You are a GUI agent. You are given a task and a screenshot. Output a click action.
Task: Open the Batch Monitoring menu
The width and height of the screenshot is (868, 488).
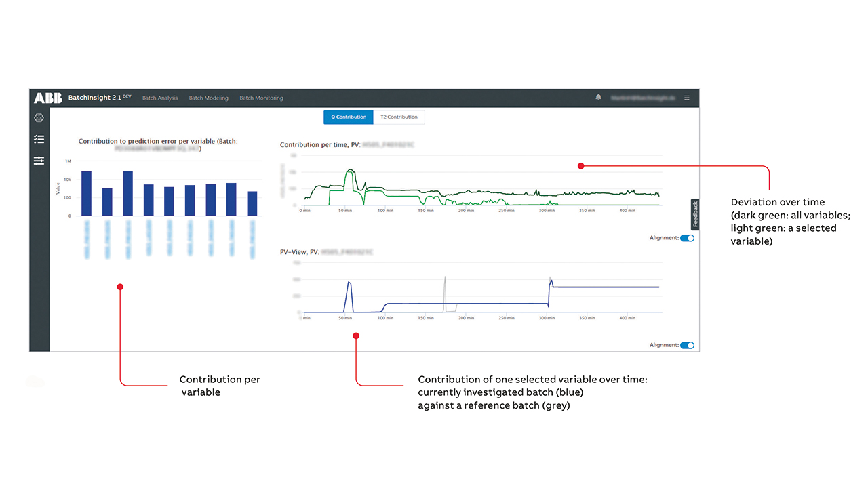[x=261, y=98]
